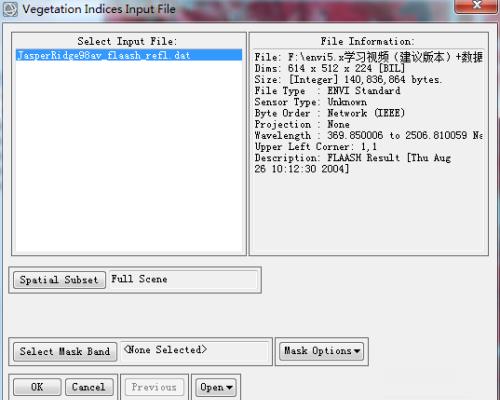
Task: Click the blank area of the input file list
Action: click(129, 157)
